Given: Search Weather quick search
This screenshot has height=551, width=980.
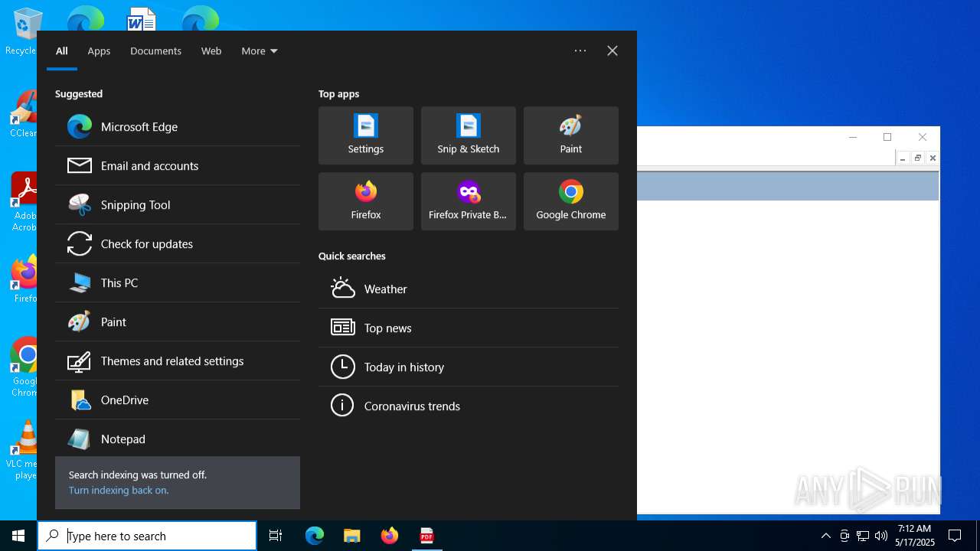Looking at the screenshot, I should [x=469, y=289].
